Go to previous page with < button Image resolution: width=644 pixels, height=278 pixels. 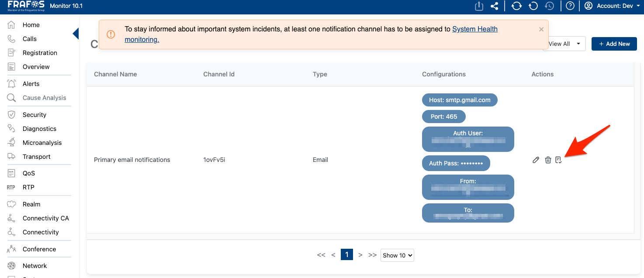click(333, 255)
